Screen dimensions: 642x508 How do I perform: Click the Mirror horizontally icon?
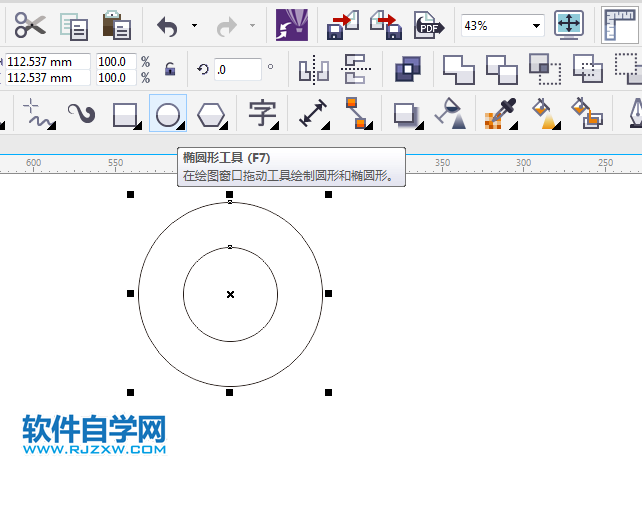[314, 70]
